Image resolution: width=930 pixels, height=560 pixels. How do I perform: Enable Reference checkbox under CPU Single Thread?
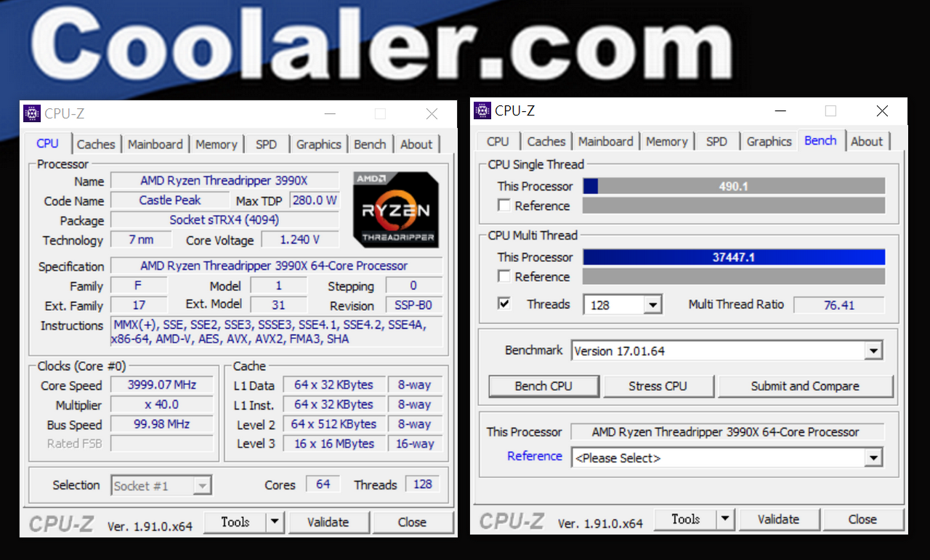pos(504,206)
